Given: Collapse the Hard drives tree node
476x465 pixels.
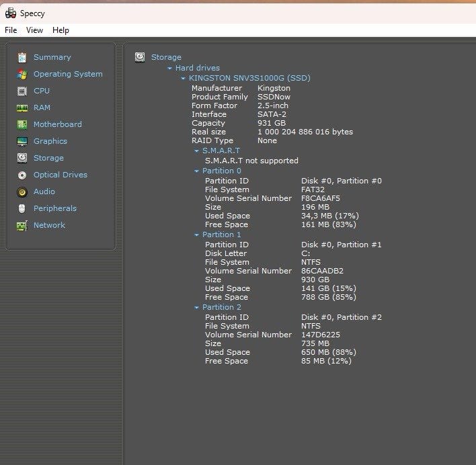Looking at the screenshot, I should click(170, 69).
